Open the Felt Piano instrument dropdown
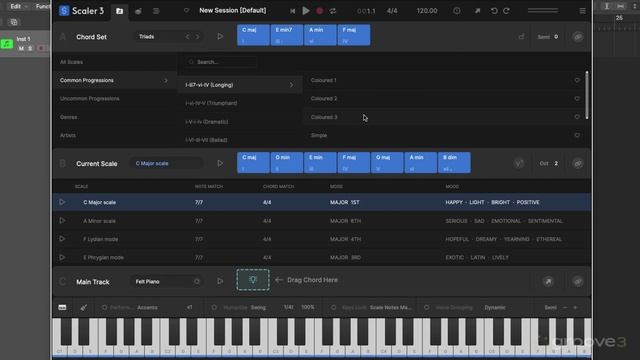640x360 pixels. (x=167, y=282)
